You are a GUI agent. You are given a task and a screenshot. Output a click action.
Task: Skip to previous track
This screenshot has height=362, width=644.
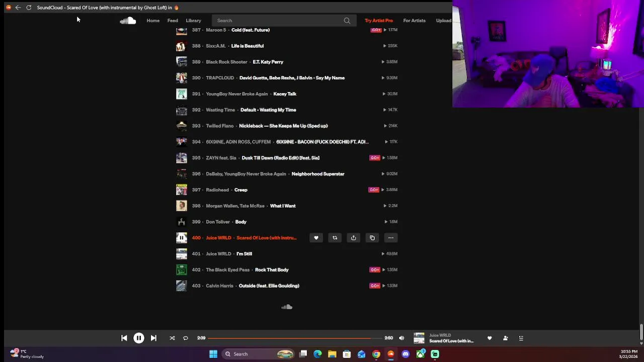124,338
